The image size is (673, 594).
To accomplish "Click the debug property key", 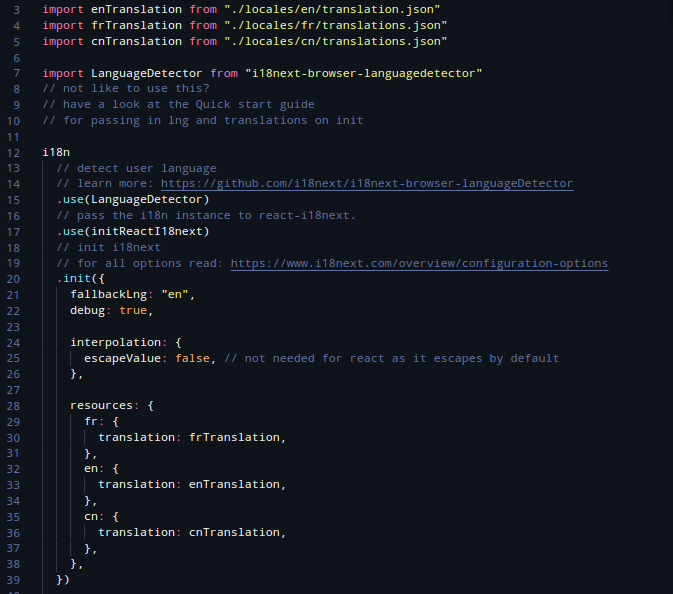I will 88,310.
